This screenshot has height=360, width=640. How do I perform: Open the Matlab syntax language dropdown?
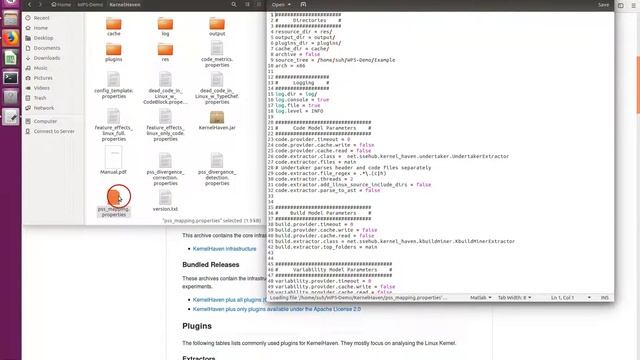(480, 298)
